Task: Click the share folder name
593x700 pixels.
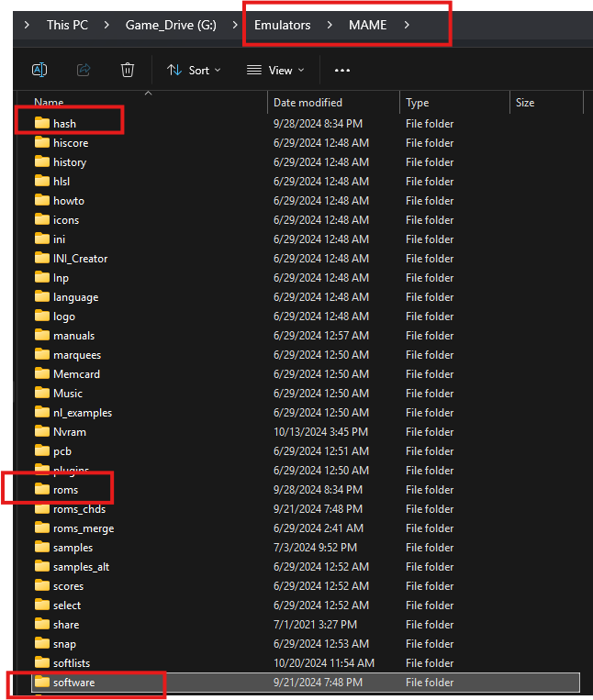Action: tap(66, 625)
